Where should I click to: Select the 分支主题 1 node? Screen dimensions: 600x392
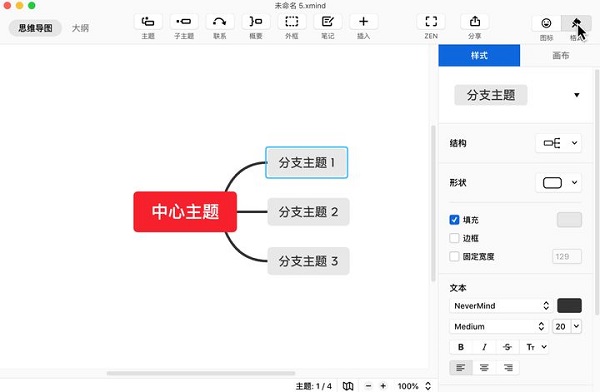click(307, 162)
